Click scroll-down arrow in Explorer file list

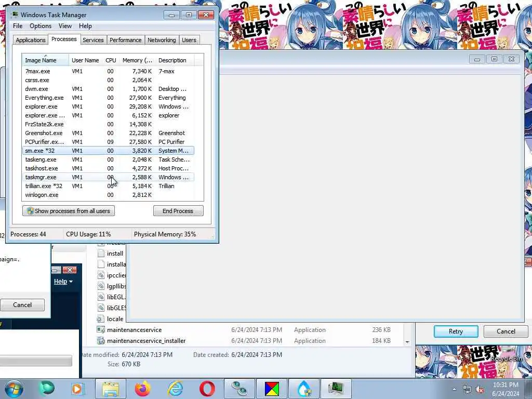(407, 342)
